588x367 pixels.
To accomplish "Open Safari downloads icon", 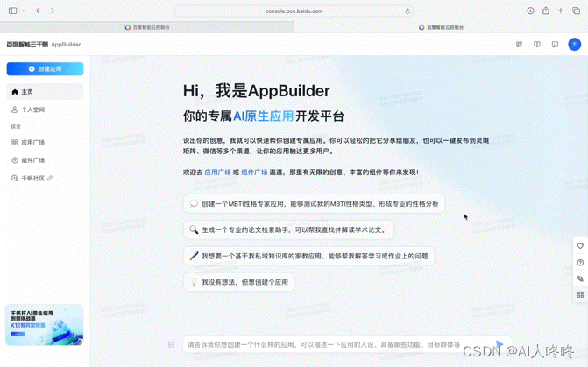I will tap(530, 11).
